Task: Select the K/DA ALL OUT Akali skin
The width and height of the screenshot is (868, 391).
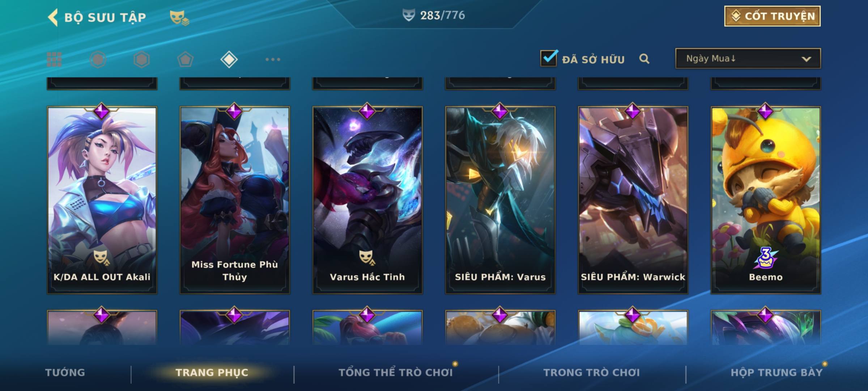Action: pos(102,200)
